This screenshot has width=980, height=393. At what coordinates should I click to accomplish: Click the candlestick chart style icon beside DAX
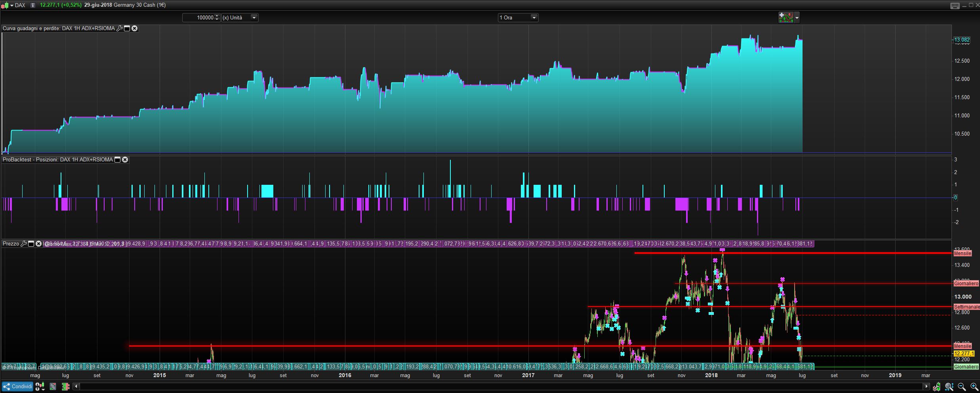point(5,5)
